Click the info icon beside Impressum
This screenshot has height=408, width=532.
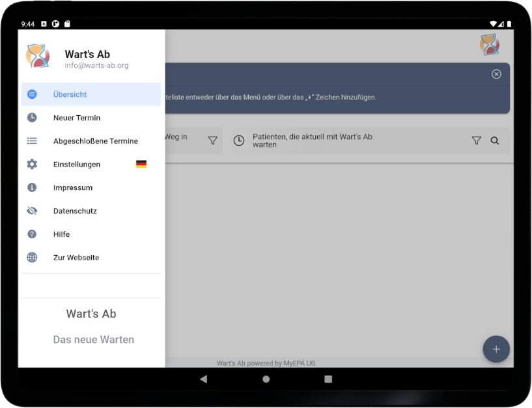(32, 187)
